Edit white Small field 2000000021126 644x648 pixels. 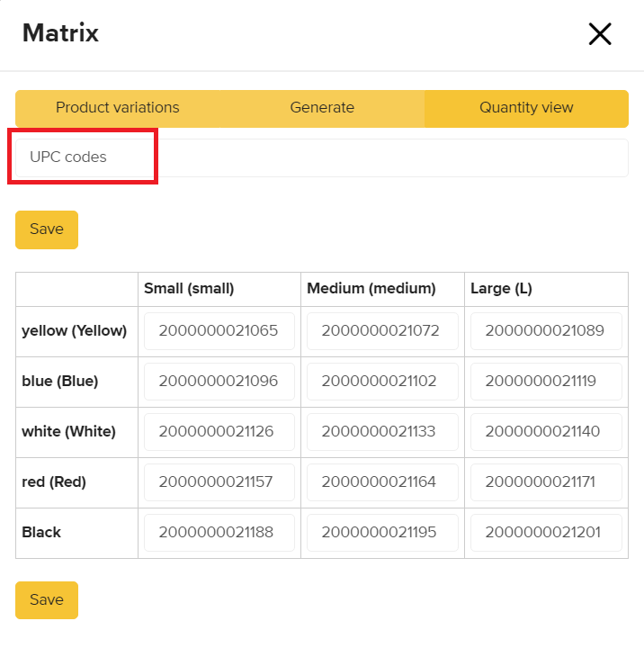point(219,432)
